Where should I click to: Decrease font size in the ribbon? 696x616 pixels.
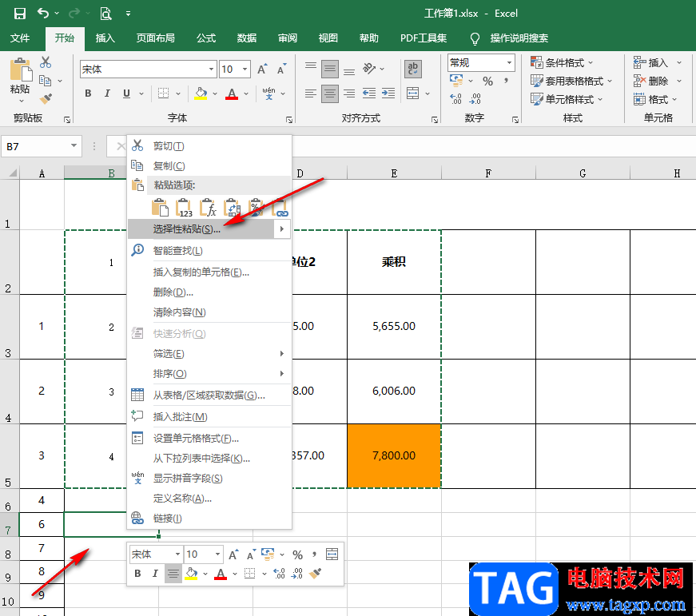pyautogui.click(x=281, y=70)
